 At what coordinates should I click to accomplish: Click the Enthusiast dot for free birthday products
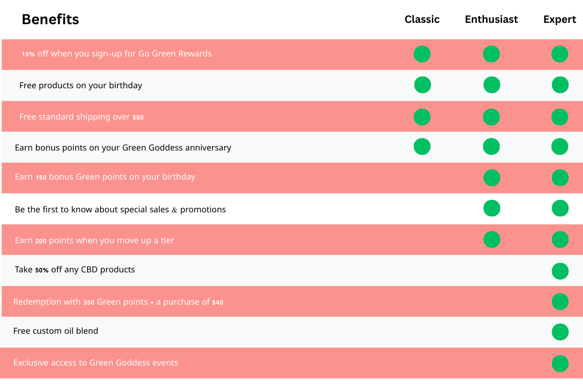(x=492, y=85)
